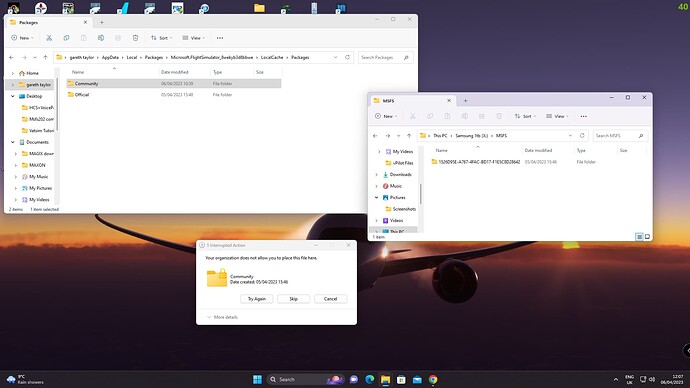This screenshot has height=388, width=690.
Task: Add new tab in MSFS window
Action: 466,101
